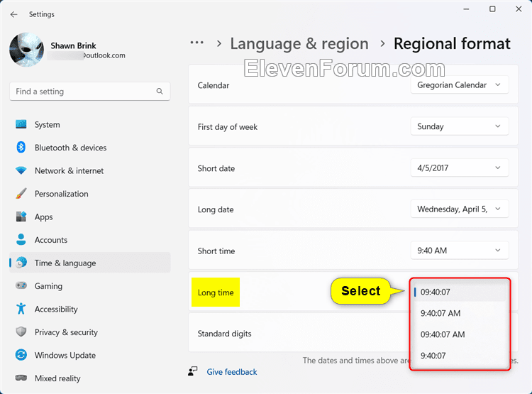This screenshot has width=532, height=394.
Task: Click the Find a setting search box
Action: coord(89,91)
